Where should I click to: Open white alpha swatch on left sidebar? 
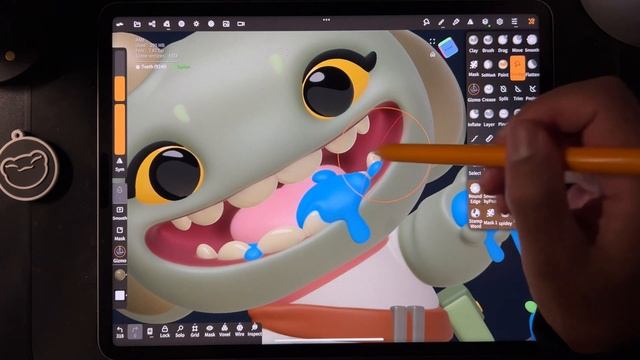120,296
